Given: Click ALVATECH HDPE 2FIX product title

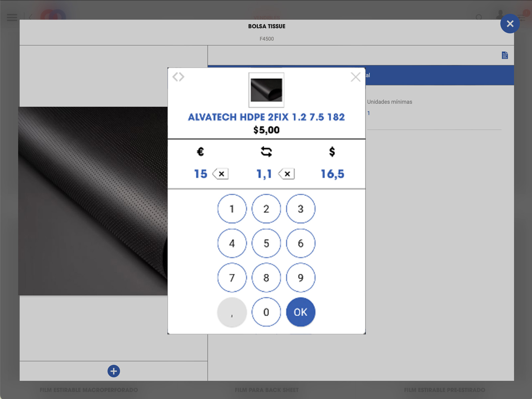Looking at the screenshot, I should [x=266, y=117].
